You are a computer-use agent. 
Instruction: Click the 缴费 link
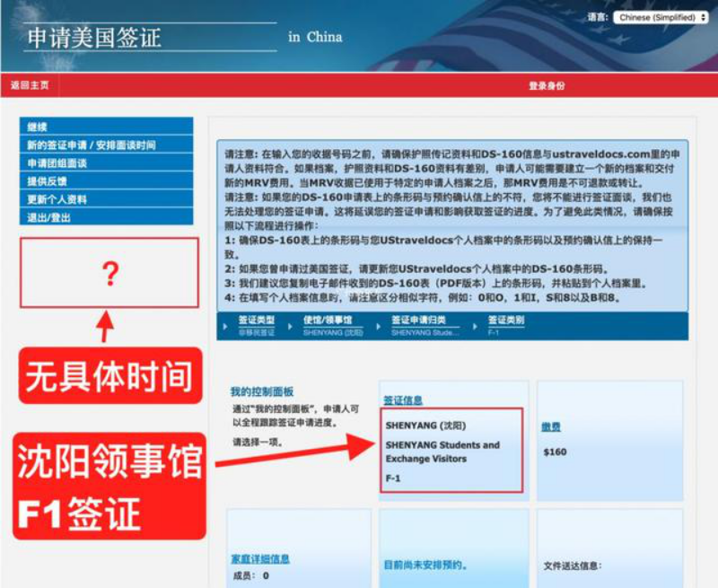[551, 427]
